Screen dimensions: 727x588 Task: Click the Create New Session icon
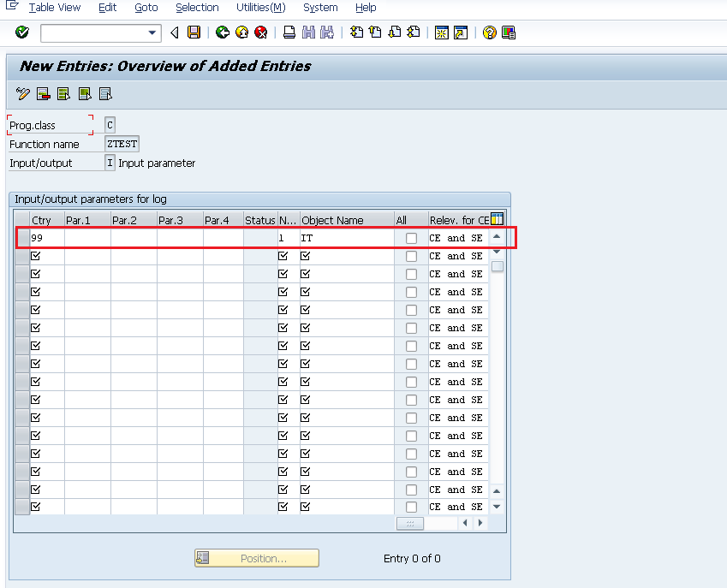441,33
